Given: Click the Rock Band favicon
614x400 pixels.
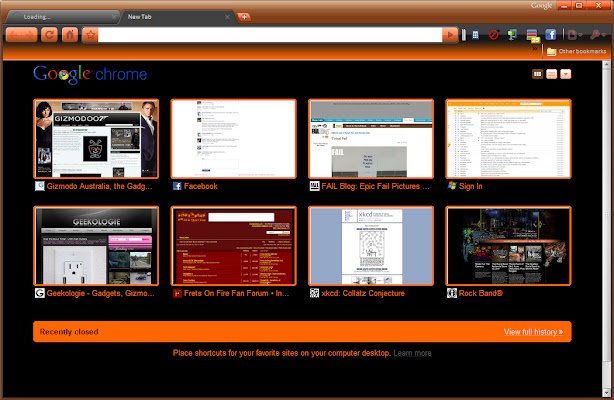Looking at the screenshot, I should (452, 293).
